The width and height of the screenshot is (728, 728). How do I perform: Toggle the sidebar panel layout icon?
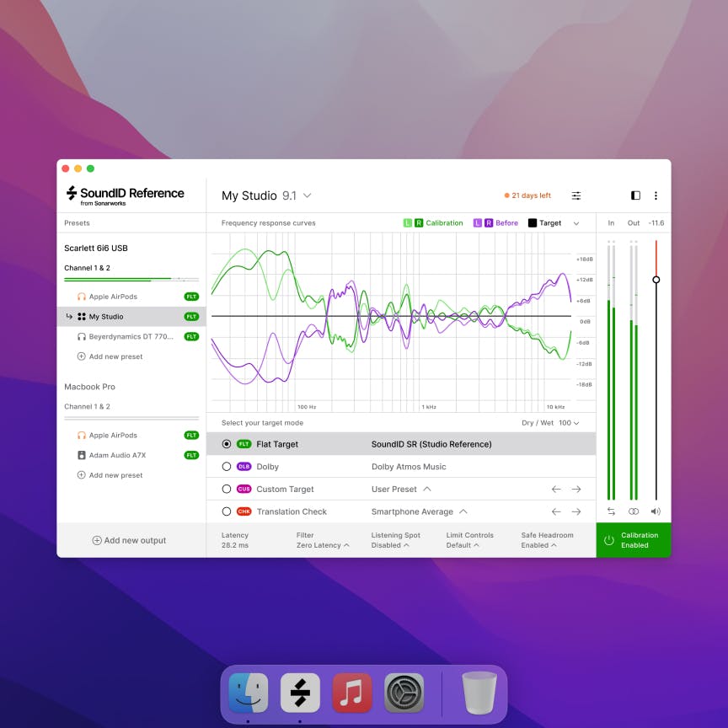pyautogui.click(x=635, y=195)
